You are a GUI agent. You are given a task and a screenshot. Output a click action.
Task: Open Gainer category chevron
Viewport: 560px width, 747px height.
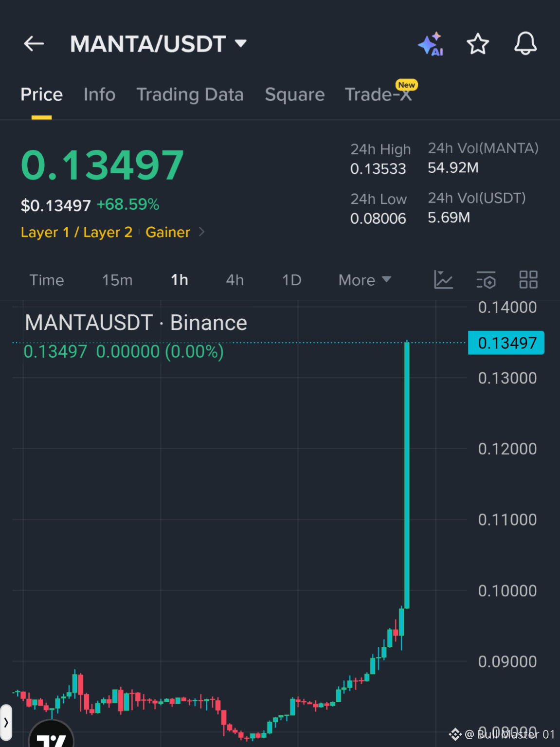click(201, 232)
